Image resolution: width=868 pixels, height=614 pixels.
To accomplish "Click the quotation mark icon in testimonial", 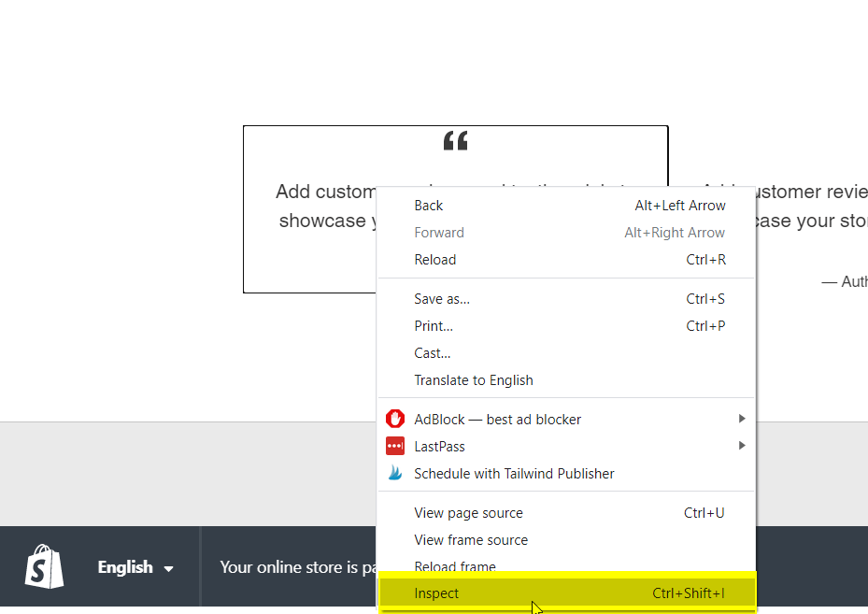I will pyautogui.click(x=455, y=142).
